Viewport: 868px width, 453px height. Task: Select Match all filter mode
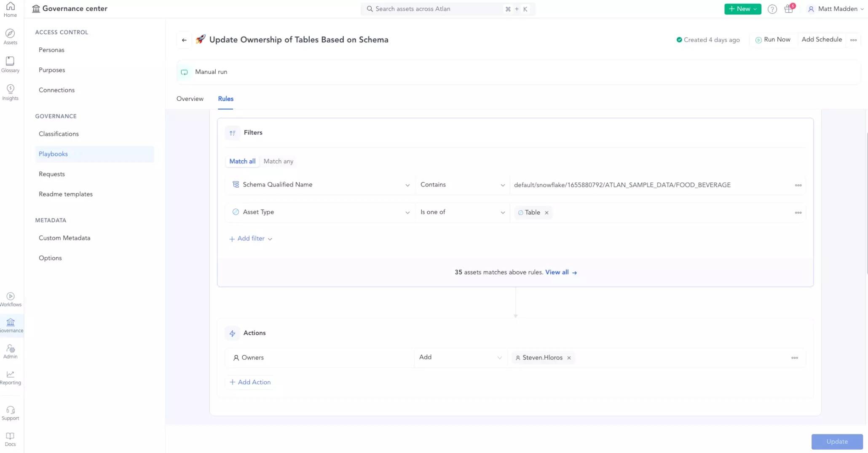(242, 161)
